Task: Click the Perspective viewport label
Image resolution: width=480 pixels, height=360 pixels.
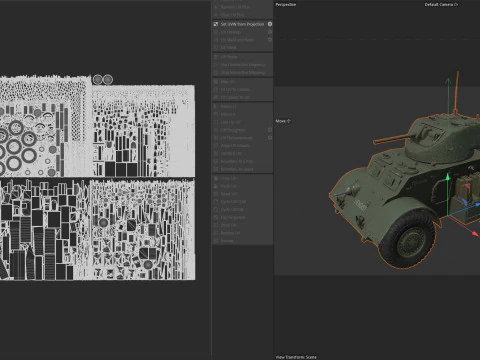Action: coord(286,5)
